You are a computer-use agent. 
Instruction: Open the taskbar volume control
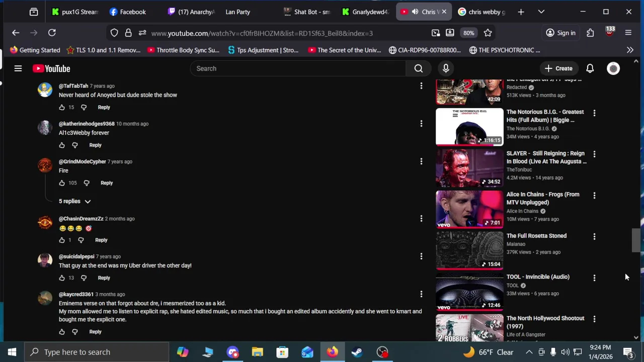click(x=565, y=352)
